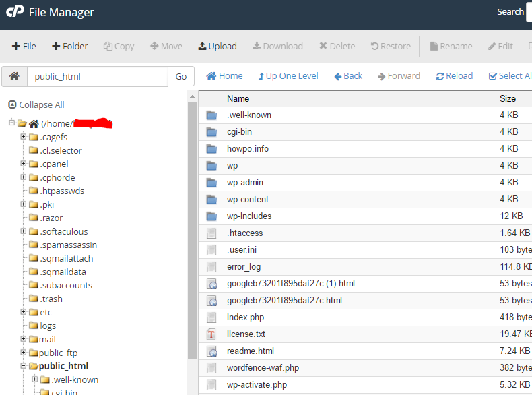532x395 pixels.
Task: Sort files by Name column header
Action: click(238, 98)
